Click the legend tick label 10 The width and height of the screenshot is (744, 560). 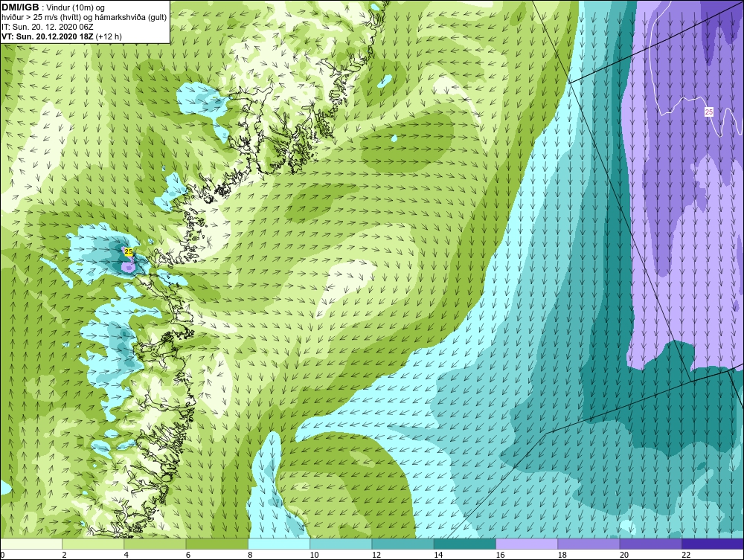pos(314,555)
